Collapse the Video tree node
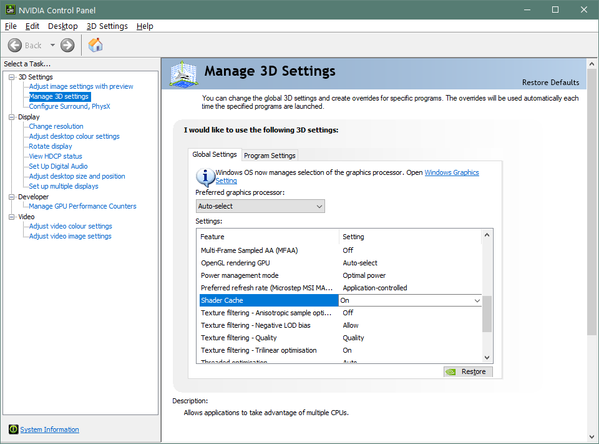Viewport: 599px width, 444px height. pos(12,217)
